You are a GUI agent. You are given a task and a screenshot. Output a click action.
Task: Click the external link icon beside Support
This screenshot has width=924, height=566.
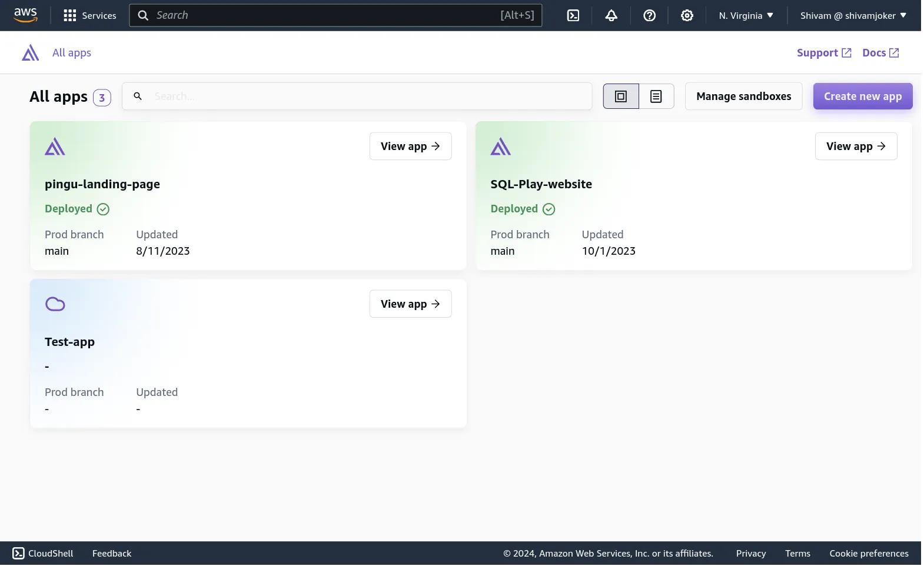[x=846, y=53]
